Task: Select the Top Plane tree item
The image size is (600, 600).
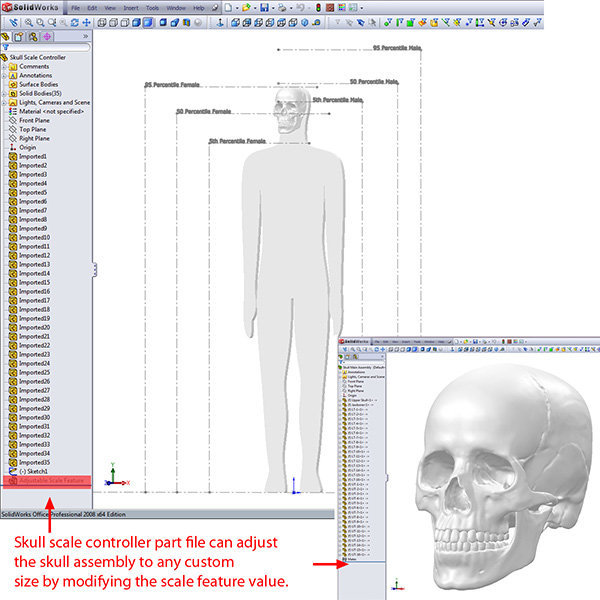Action: 32,129
